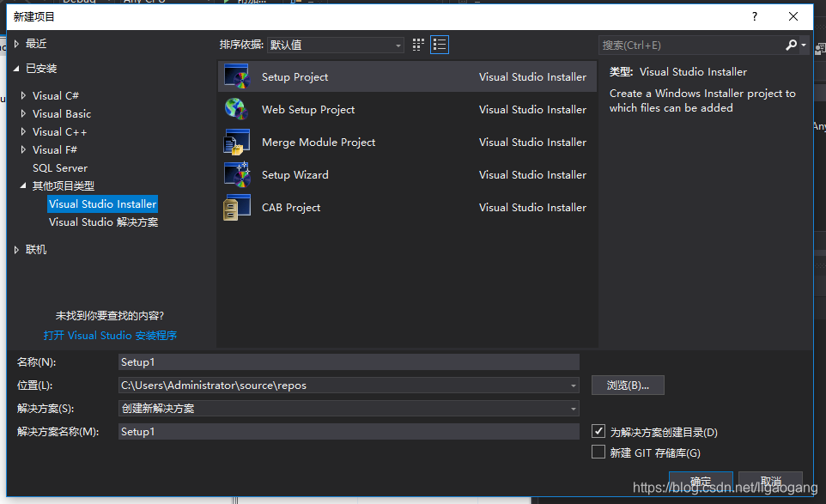The width and height of the screenshot is (826, 504).
Task: Select Visual Studio 解决方案 tree item
Action: (103, 222)
